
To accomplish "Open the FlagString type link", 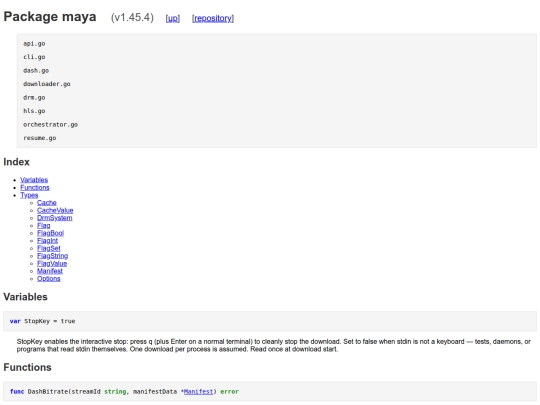I will 52,256.
